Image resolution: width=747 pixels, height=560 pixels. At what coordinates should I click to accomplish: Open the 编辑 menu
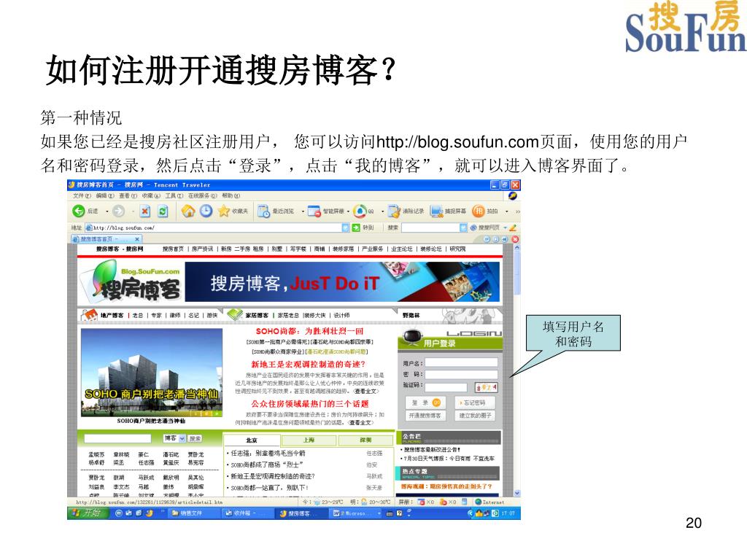point(105,195)
